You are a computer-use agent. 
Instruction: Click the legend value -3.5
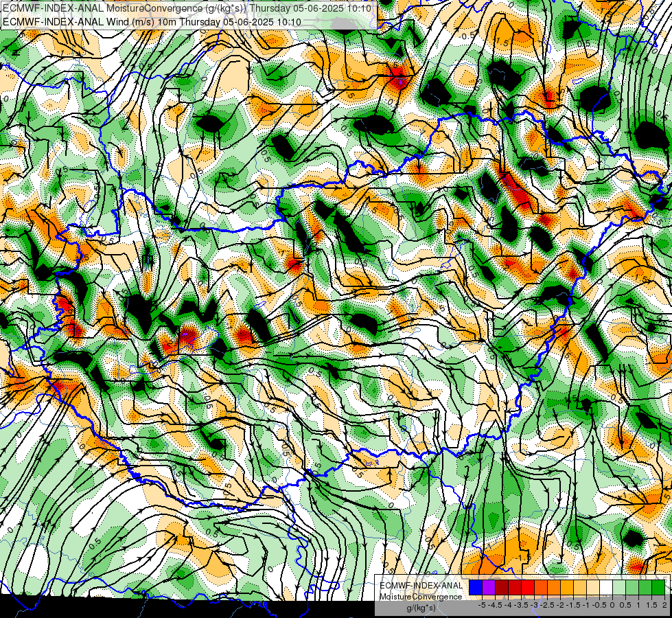(x=521, y=605)
